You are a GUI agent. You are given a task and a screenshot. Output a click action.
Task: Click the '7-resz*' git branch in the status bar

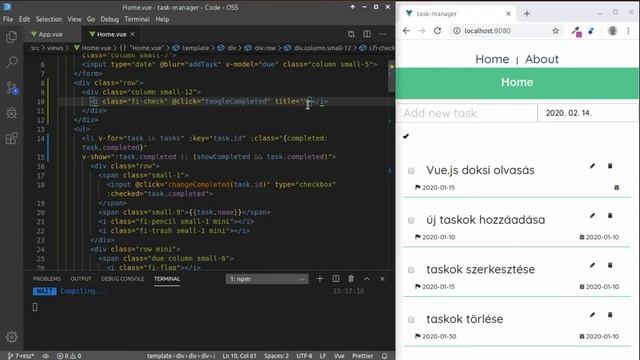tap(21, 356)
